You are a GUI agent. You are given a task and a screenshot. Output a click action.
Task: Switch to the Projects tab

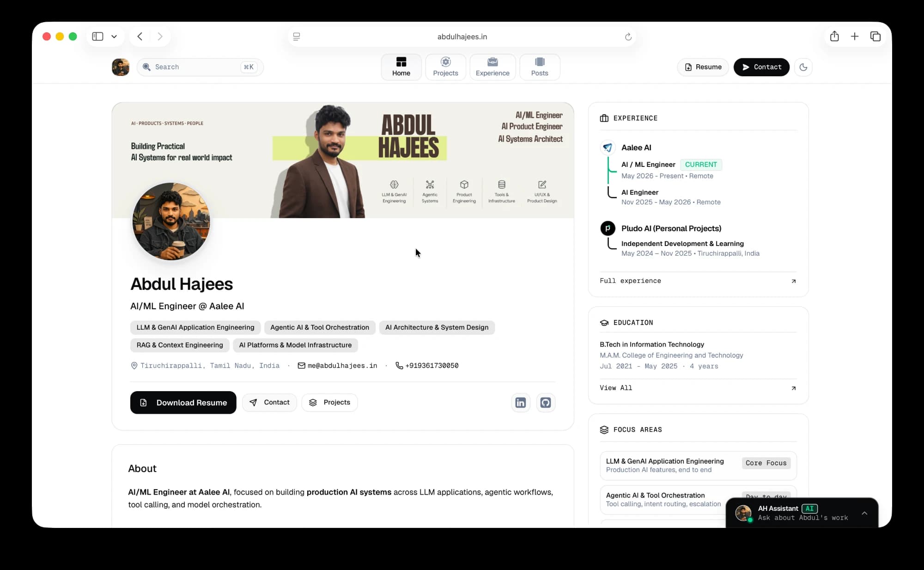pyautogui.click(x=445, y=67)
